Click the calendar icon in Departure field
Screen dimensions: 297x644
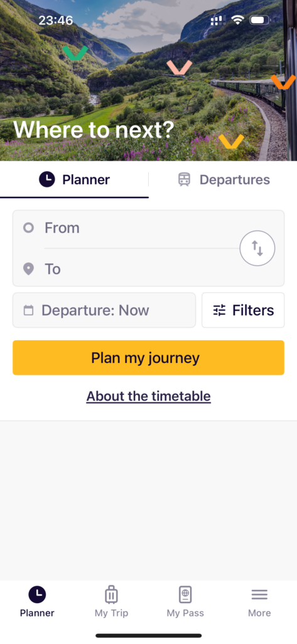[x=28, y=310]
